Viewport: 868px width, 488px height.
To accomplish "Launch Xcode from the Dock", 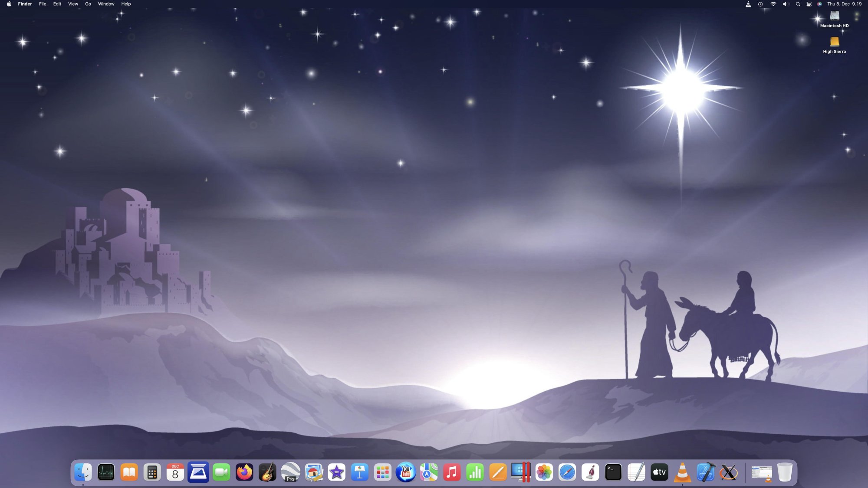I will pos(706,472).
